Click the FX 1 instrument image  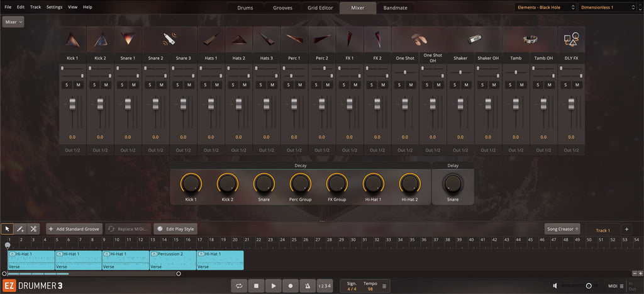point(350,39)
